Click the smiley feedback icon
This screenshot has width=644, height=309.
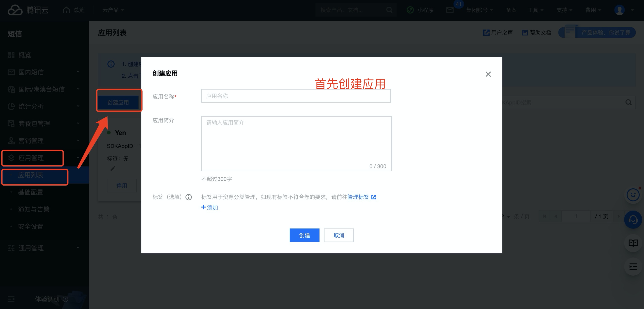(633, 195)
